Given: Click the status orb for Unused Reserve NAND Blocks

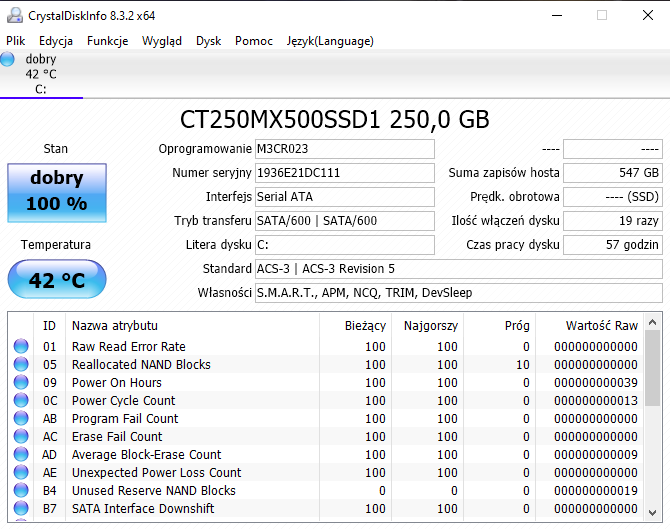Looking at the screenshot, I should point(21,490).
